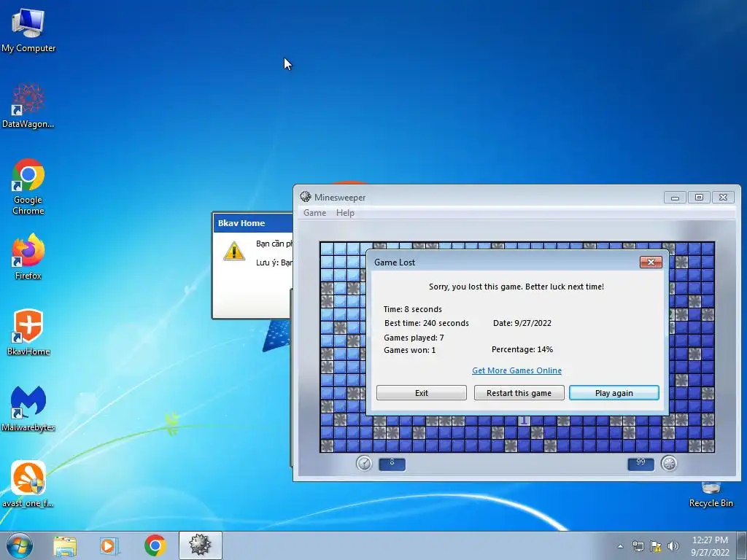
Task: Open Windows Media Player taskbar icon
Action: pyautogui.click(x=109, y=545)
